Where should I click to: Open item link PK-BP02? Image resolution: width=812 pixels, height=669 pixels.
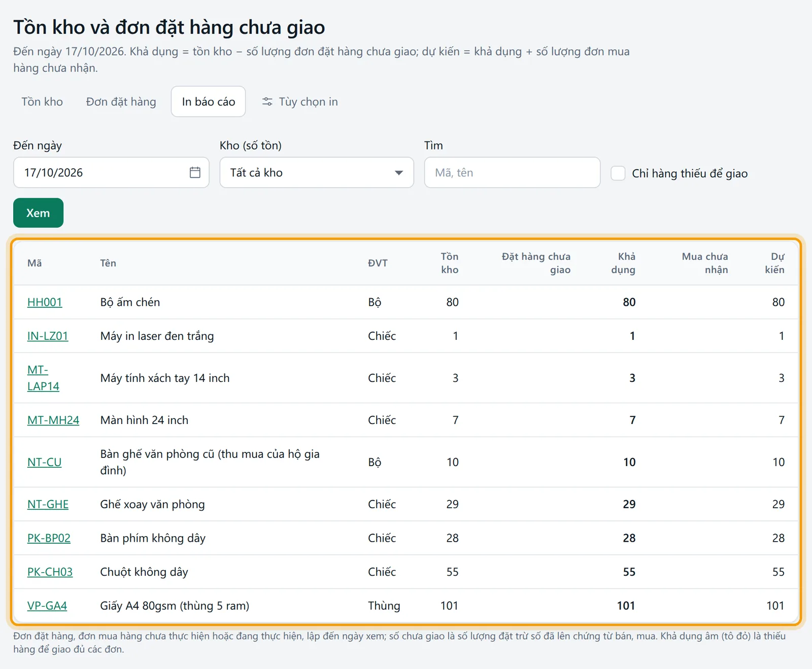(49, 538)
